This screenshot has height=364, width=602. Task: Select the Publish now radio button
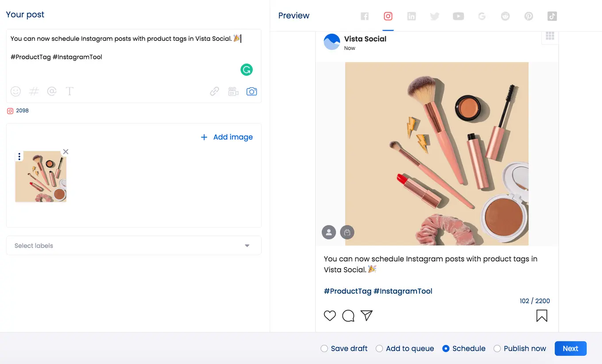498,349
